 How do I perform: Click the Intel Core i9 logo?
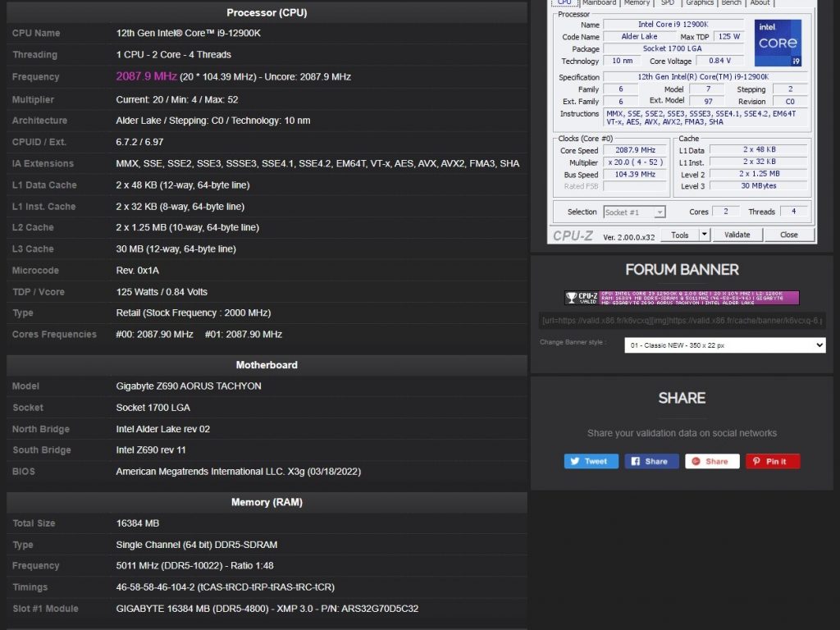tap(777, 43)
